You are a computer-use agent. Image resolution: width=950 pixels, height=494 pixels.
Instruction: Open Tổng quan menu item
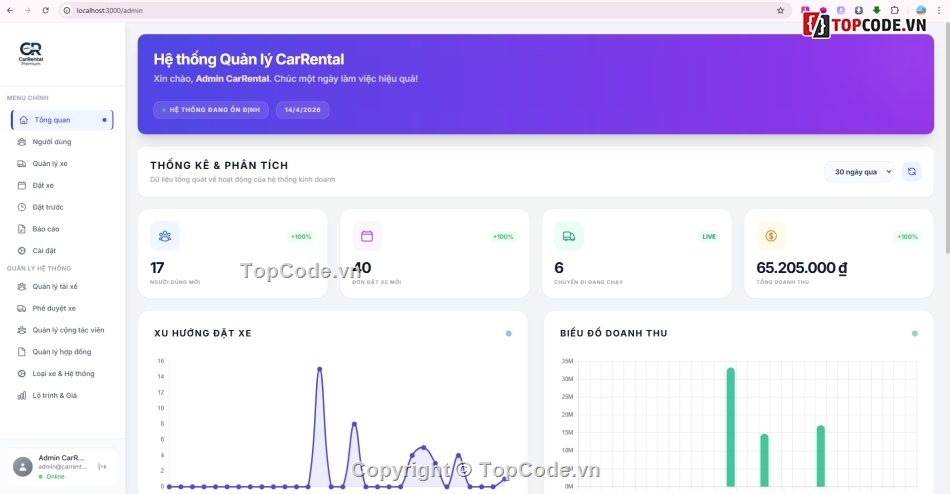coord(62,120)
